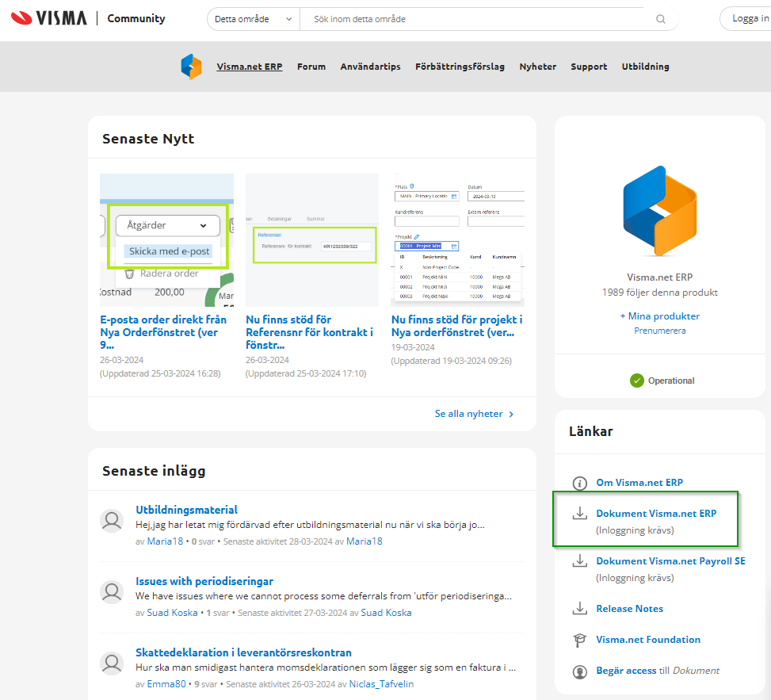Image resolution: width=771 pixels, height=700 pixels.
Task: Click the download icon beside Release Notes
Action: [580, 609]
